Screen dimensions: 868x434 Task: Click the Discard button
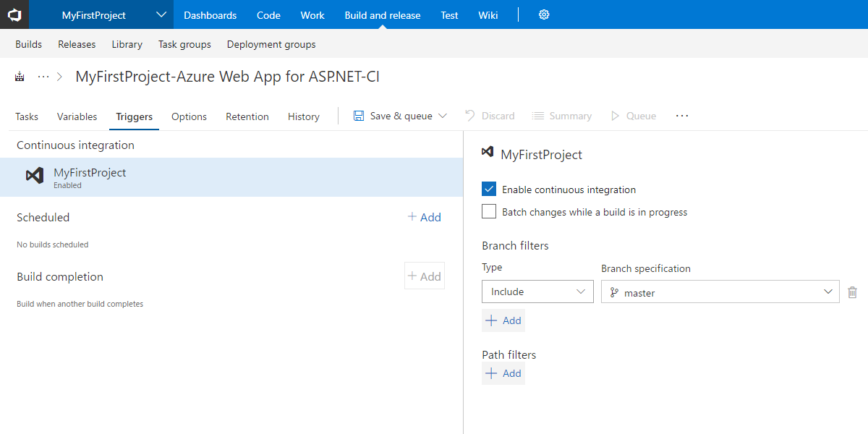point(490,116)
